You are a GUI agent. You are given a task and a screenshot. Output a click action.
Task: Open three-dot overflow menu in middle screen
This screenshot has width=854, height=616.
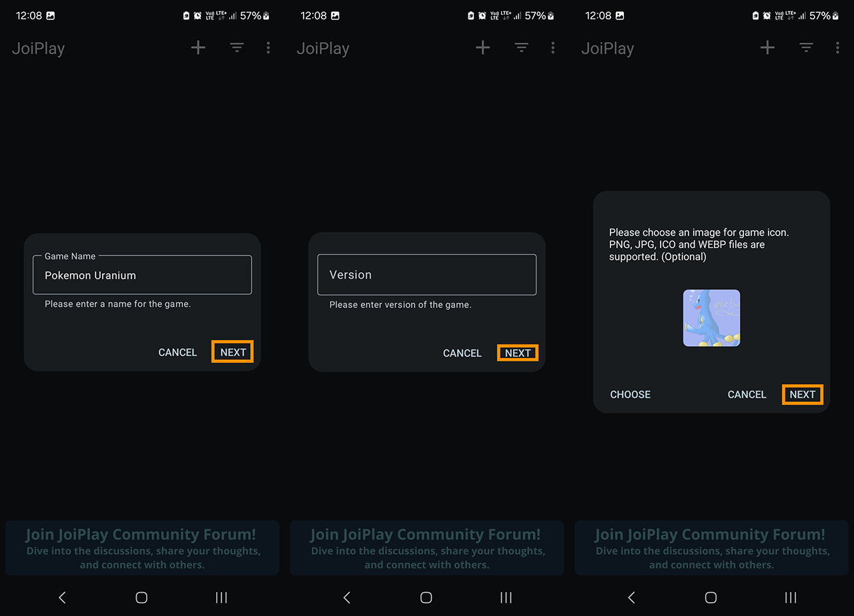pyautogui.click(x=553, y=47)
